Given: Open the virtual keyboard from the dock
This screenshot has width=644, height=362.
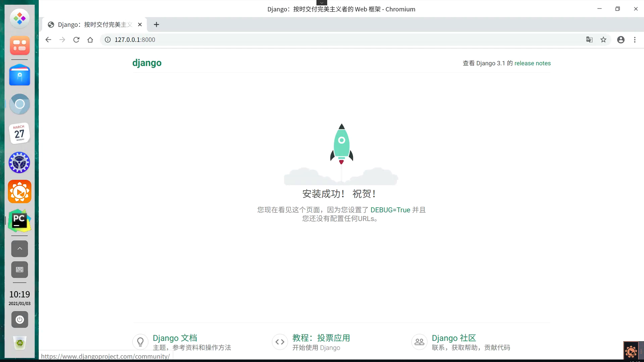Looking at the screenshot, I should point(19,269).
